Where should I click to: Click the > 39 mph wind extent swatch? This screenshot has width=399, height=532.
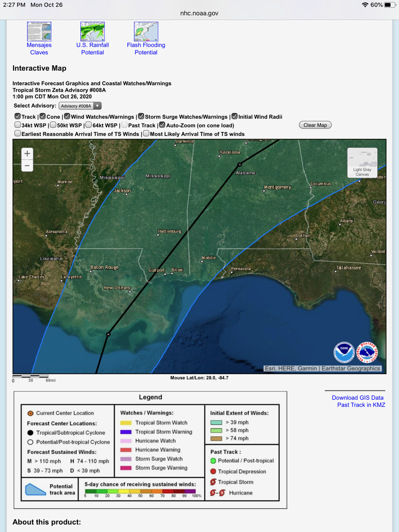tap(216, 422)
